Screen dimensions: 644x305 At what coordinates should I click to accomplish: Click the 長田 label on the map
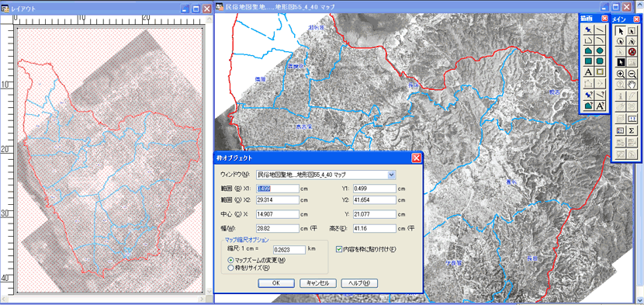tap(532, 258)
